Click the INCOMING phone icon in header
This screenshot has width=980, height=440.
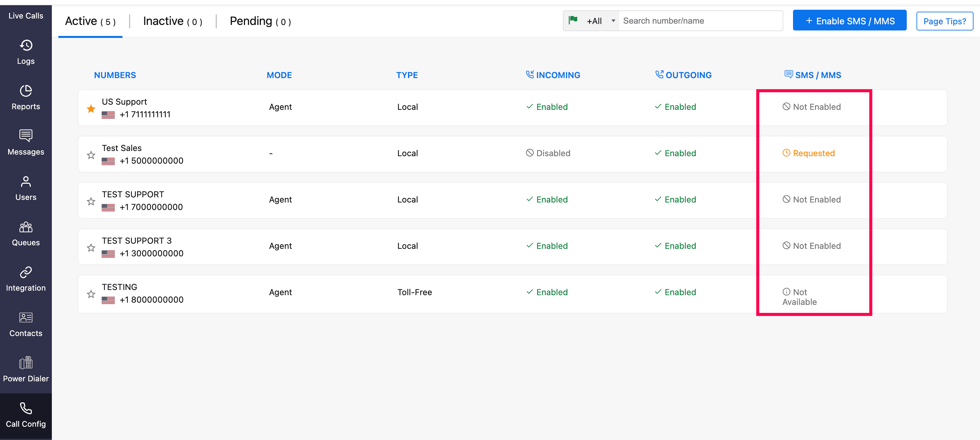[530, 74]
